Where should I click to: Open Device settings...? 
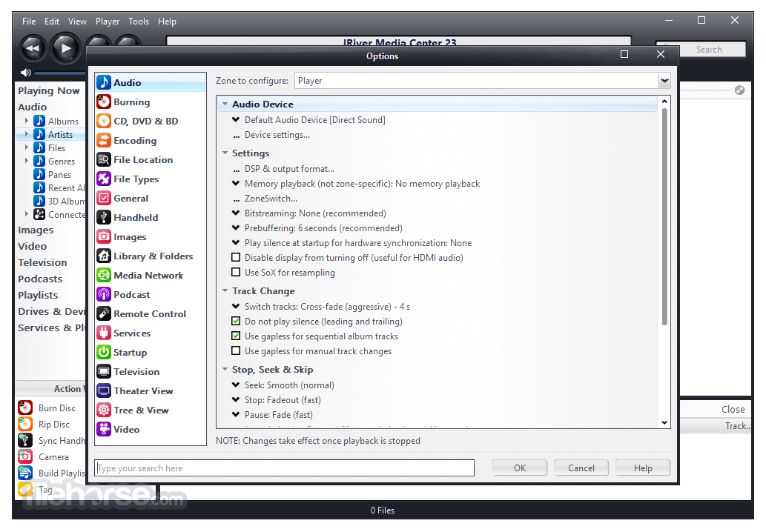[x=277, y=135]
